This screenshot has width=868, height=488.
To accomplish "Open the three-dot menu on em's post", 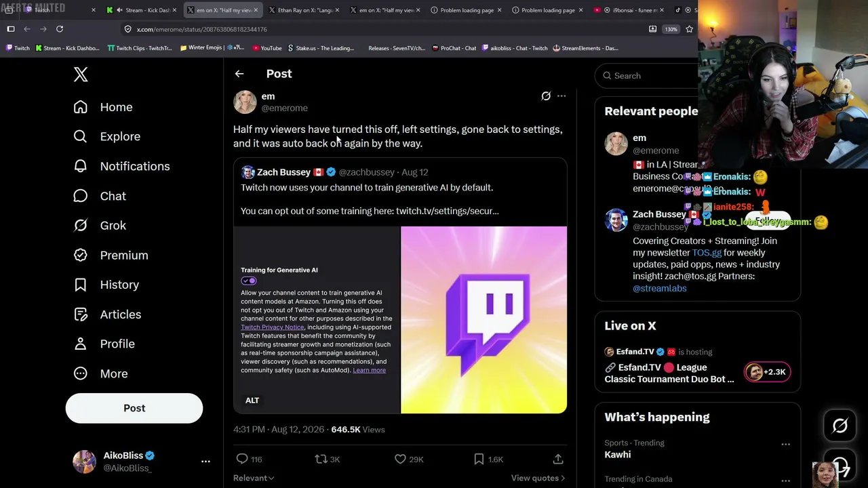I will (561, 96).
